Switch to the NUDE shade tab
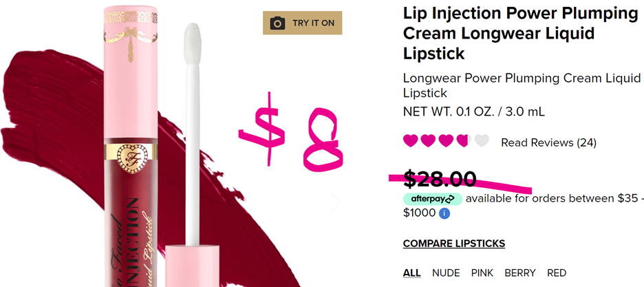The width and height of the screenshot is (644, 287). tap(446, 273)
